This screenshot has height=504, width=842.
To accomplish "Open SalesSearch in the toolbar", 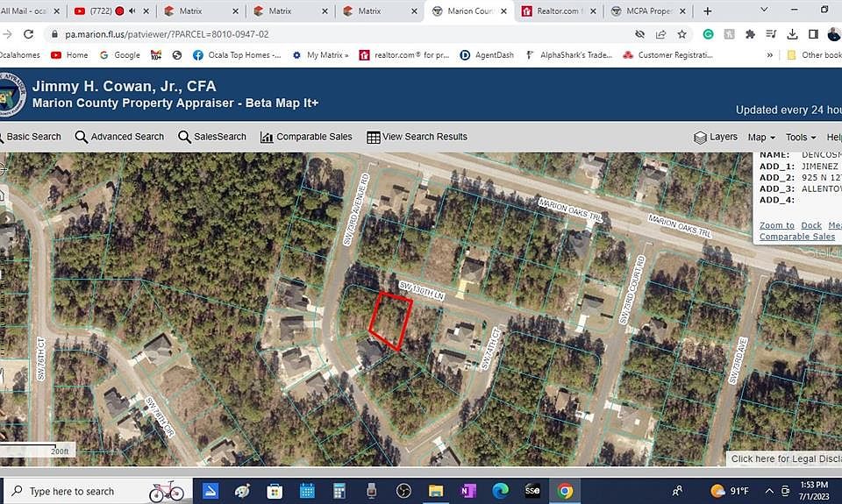I will coord(212,137).
